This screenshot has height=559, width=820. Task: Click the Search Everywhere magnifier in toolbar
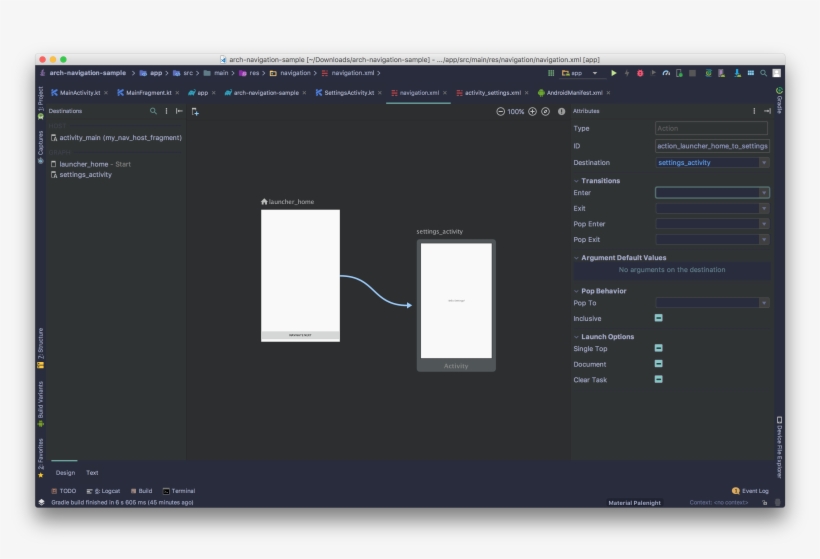click(764, 73)
